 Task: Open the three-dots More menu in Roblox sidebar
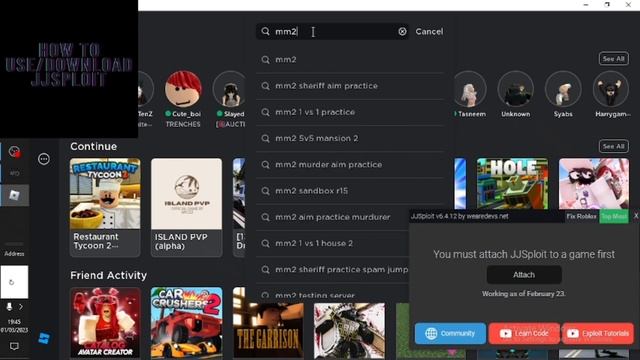point(44,159)
